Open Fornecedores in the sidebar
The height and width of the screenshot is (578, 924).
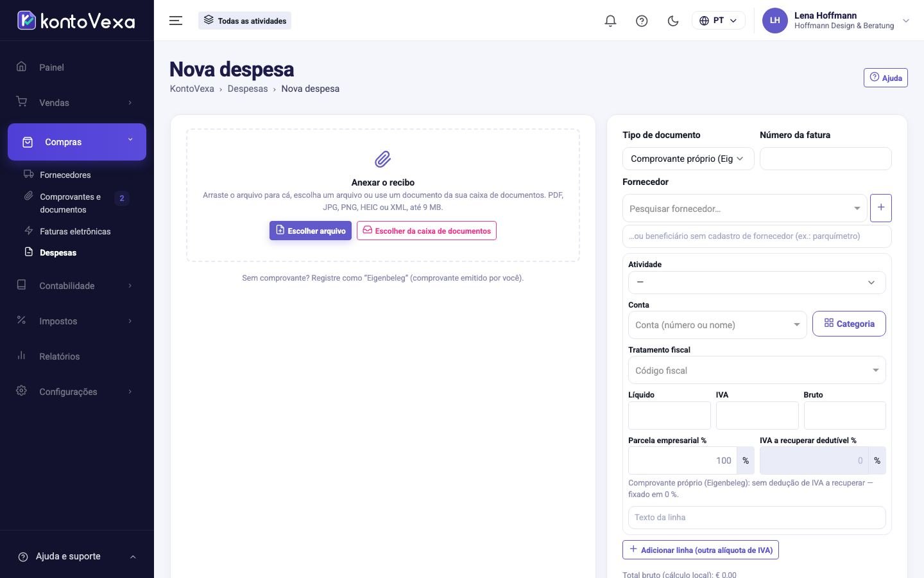(65, 175)
